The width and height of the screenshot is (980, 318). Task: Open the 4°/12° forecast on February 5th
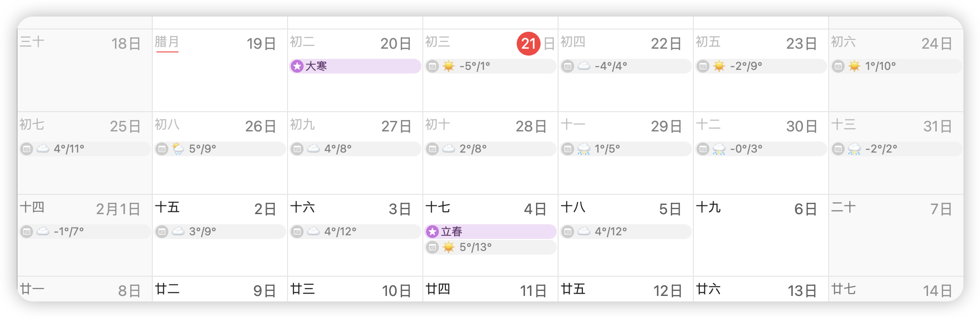click(626, 232)
